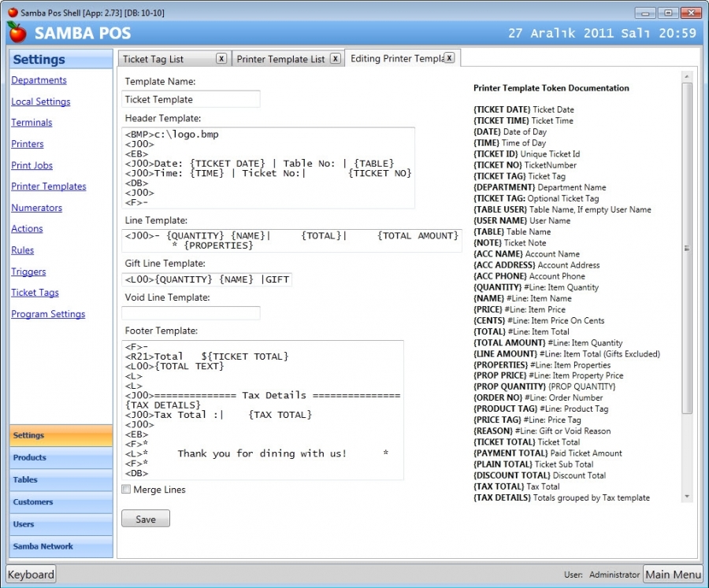Return to the Main Menu

tap(673, 575)
